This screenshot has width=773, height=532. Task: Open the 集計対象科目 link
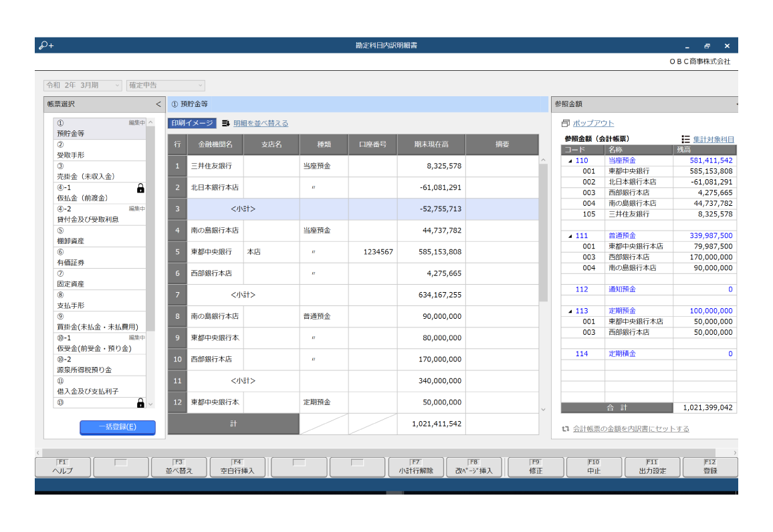click(713, 140)
